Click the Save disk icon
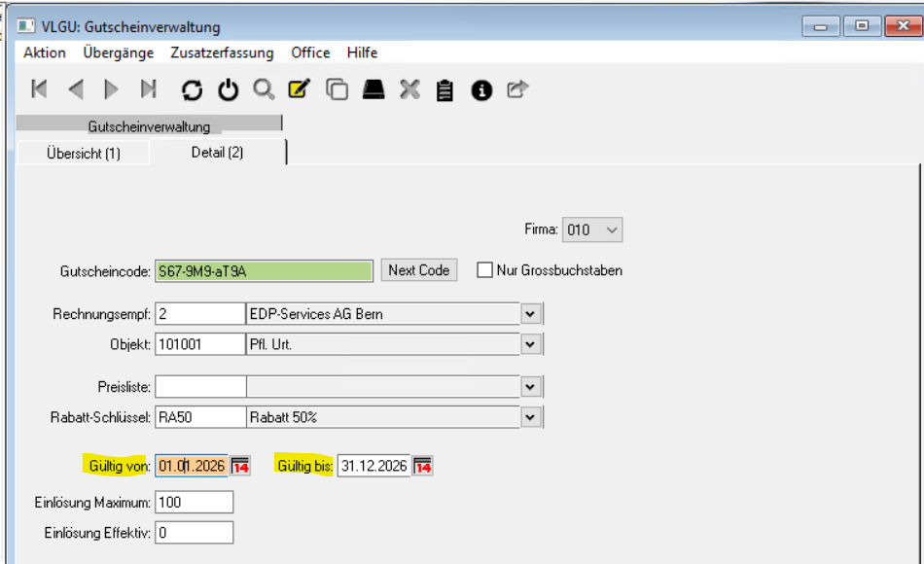The width and height of the screenshot is (924, 564). pos(373,89)
